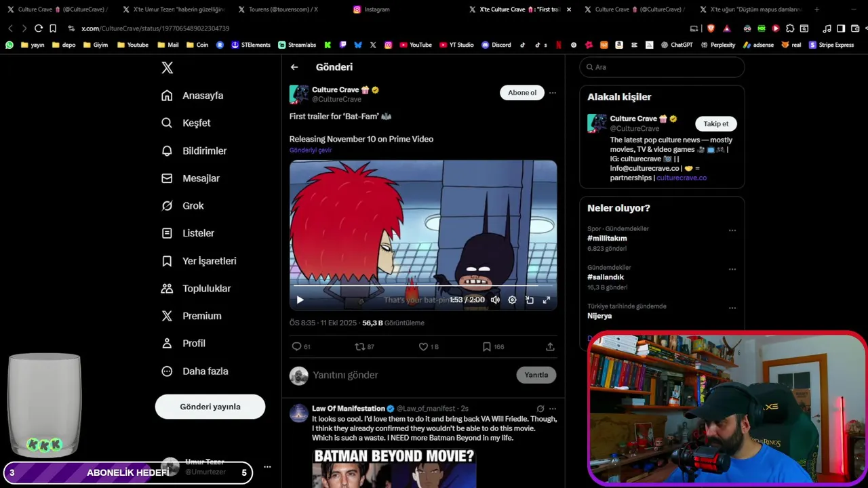Open Grok from the sidebar
Image resolution: width=868 pixels, height=488 pixels.
point(182,205)
